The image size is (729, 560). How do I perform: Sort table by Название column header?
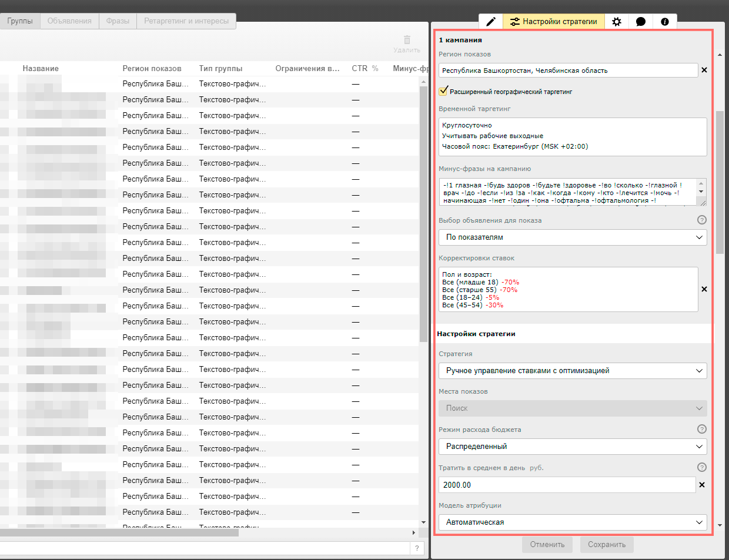click(x=41, y=69)
